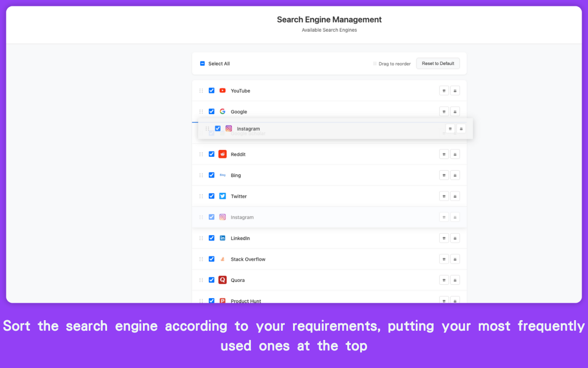
Task: Click the Stack Overflow row drag handle
Action: click(201, 259)
